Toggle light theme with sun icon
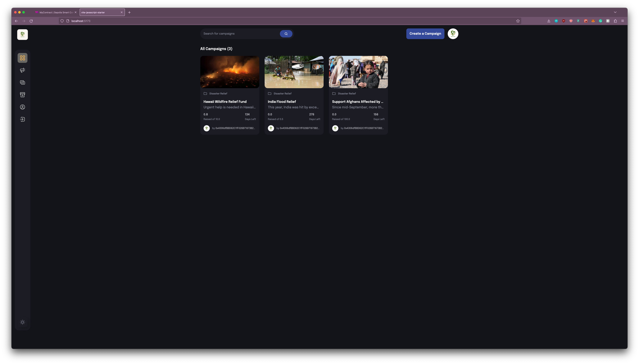The image size is (639, 364). [23, 322]
